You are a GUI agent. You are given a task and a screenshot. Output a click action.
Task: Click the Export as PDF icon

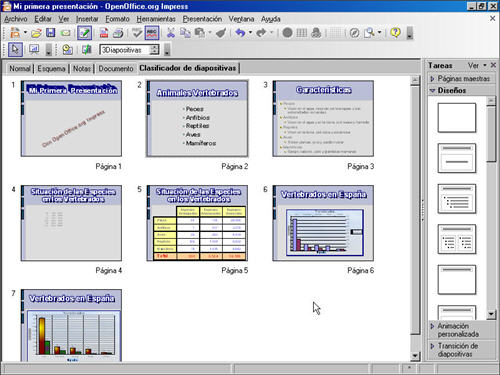click(x=104, y=33)
